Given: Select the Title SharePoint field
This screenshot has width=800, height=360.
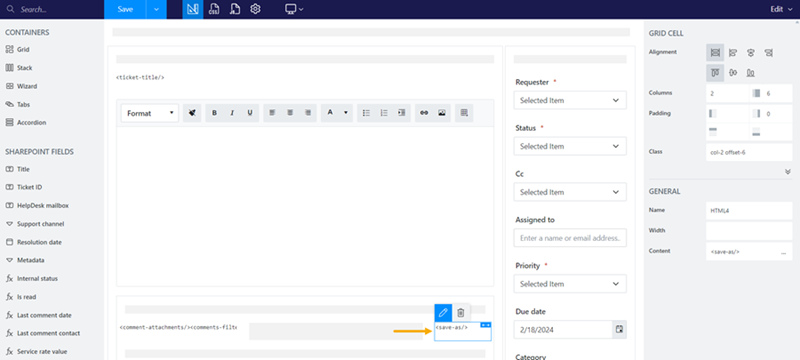Looking at the screenshot, I should (17, 169).
